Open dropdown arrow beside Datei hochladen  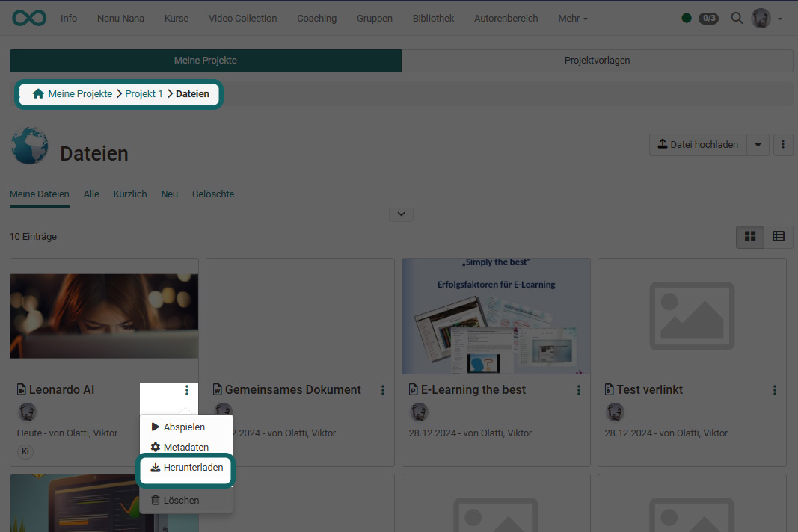click(758, 145)
